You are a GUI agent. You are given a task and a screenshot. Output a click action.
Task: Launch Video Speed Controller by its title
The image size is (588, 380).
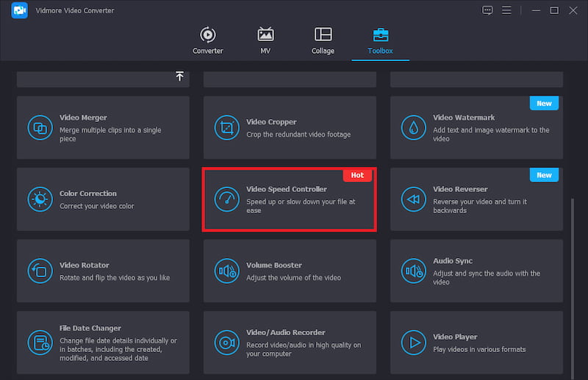(x=287, y=190)
